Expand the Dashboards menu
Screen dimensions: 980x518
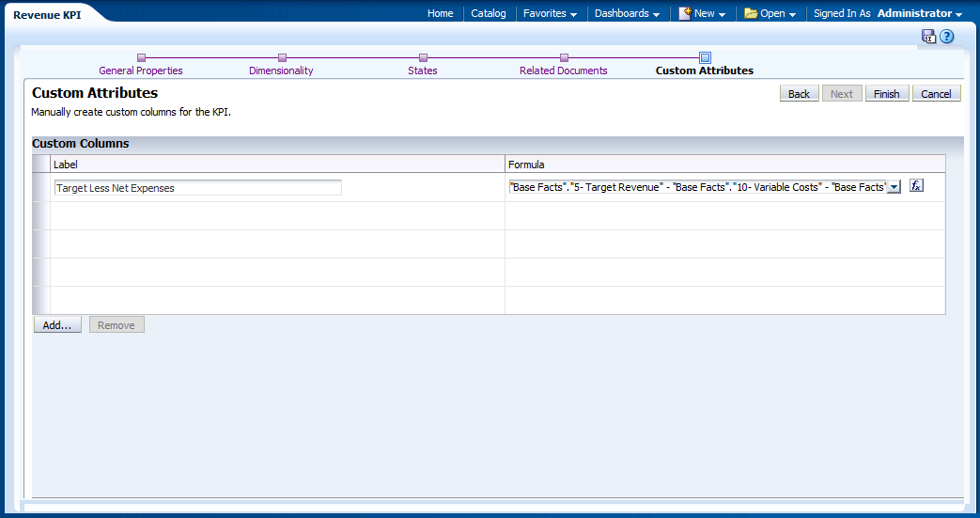coord(627,13)
